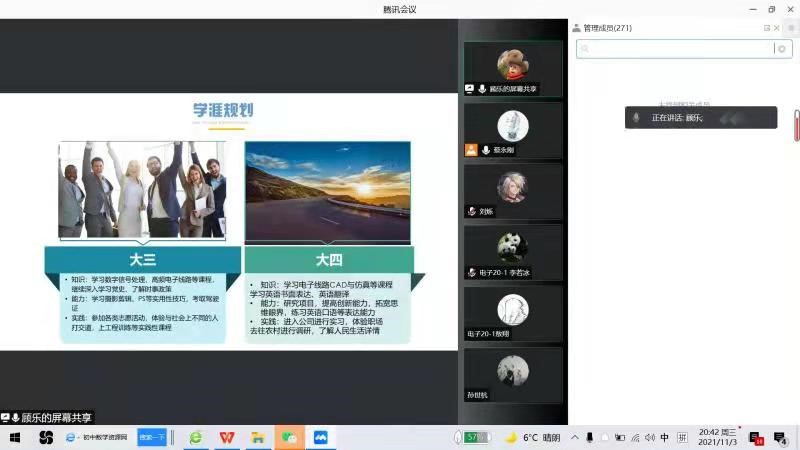Open the file explorer folder icon
The width and height of the screenshot is (800, 450).
point(258,437)
